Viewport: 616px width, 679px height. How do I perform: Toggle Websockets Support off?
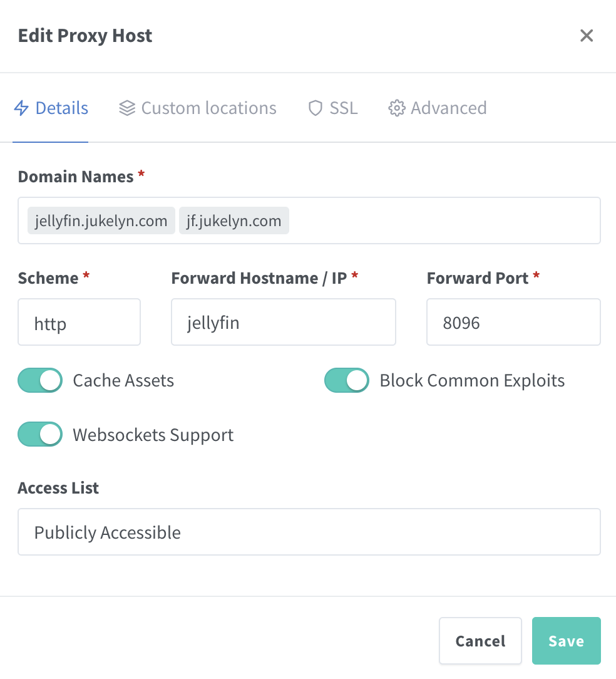(x=40, y=435)
